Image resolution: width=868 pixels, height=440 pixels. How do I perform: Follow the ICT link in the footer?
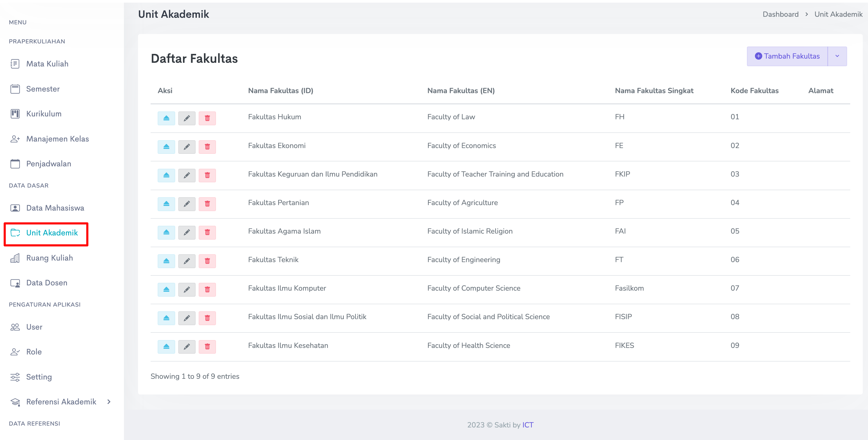pyautogui.click(x=528, y=425)
